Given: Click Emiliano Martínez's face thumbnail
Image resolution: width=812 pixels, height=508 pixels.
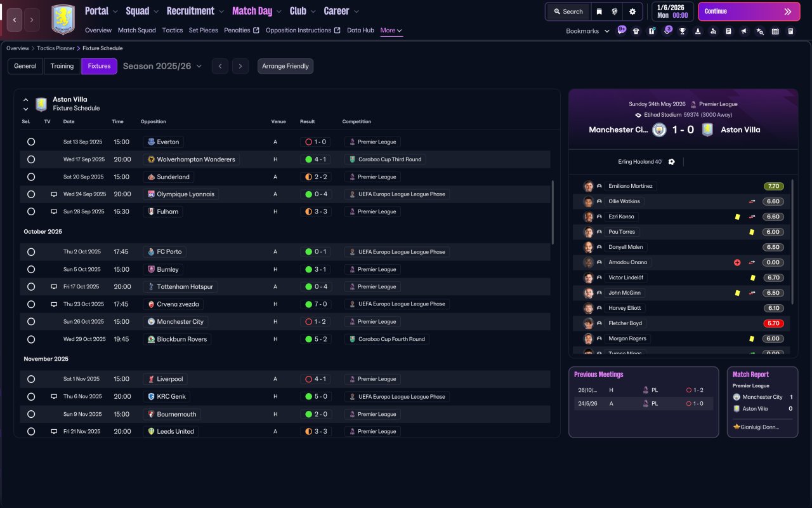Looking at the screenshot, I should click(588, 186).
